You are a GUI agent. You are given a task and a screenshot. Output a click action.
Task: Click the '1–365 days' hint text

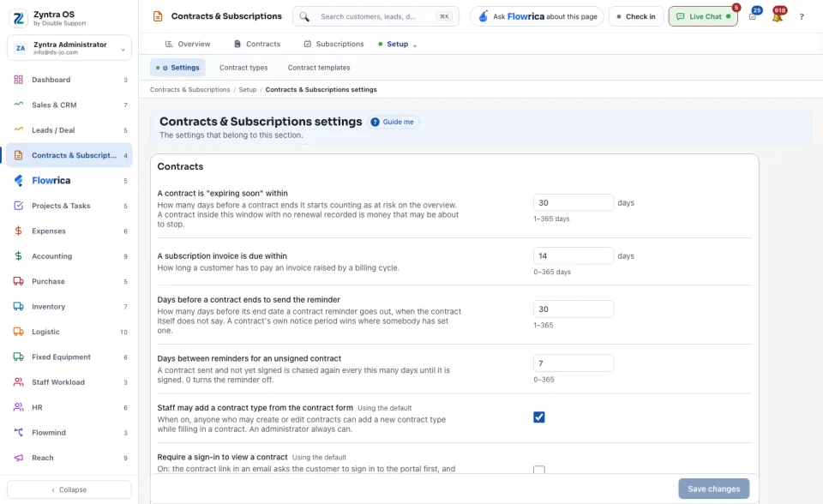click(551, 219)
